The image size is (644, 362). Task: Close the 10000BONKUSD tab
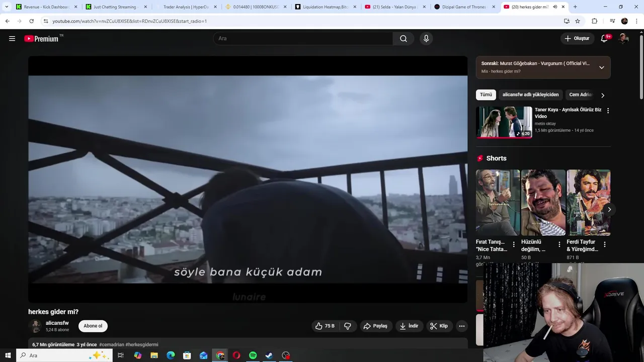pyautogui.click(x=285, y=7)
